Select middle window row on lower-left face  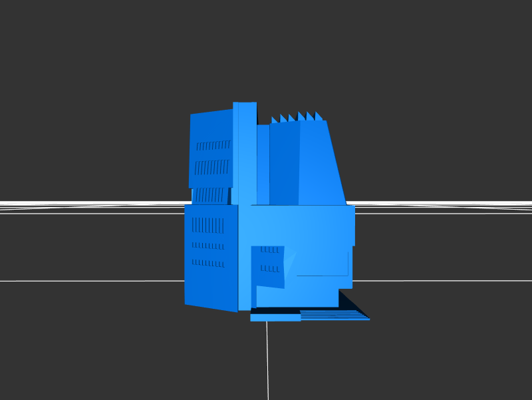208,246
